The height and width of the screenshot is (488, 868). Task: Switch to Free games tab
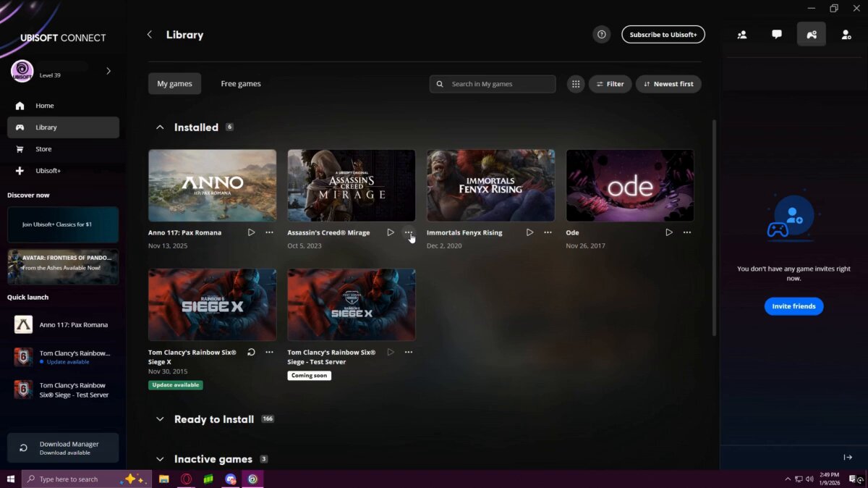click(241, 84)
